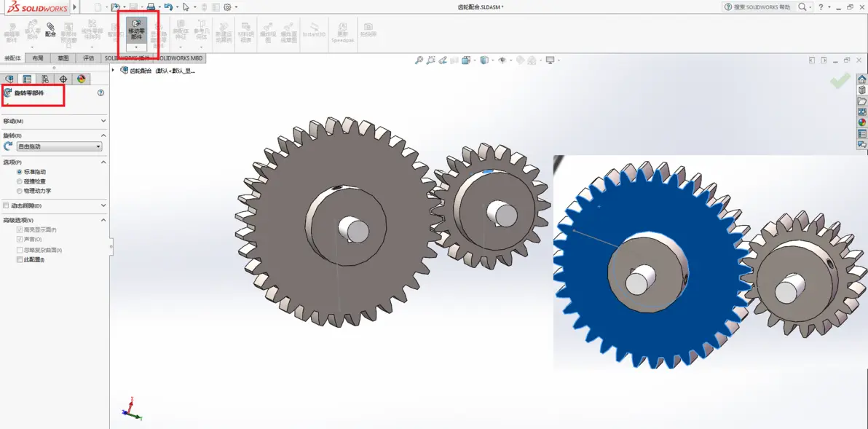This screenshot has height=429, width=868.
Task: Enable the 动态间隙(D) checkbox
Action: pos(6,205)
